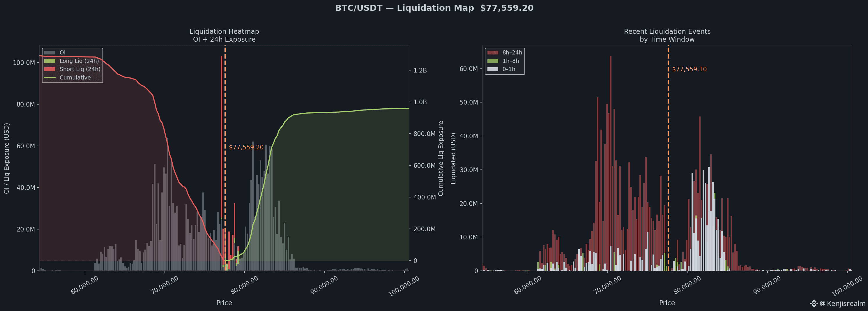This screenshot has height=311, width=868.
Task: Click the red Short Liq (24h) legend swatch
Action: tap(50, 69)
